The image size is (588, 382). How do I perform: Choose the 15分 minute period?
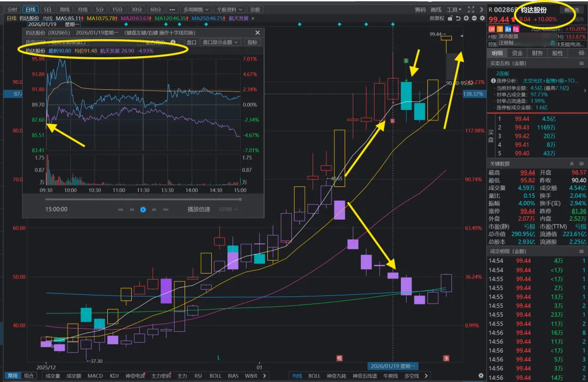(x=118, y=9)
